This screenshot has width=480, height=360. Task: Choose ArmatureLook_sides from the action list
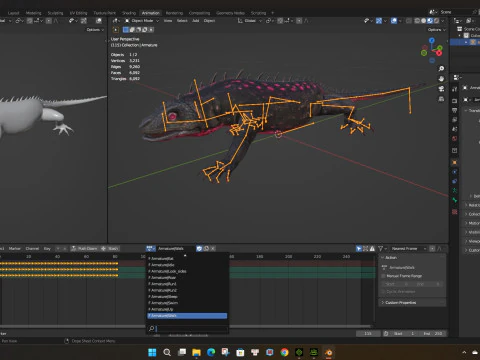[187, 271]
